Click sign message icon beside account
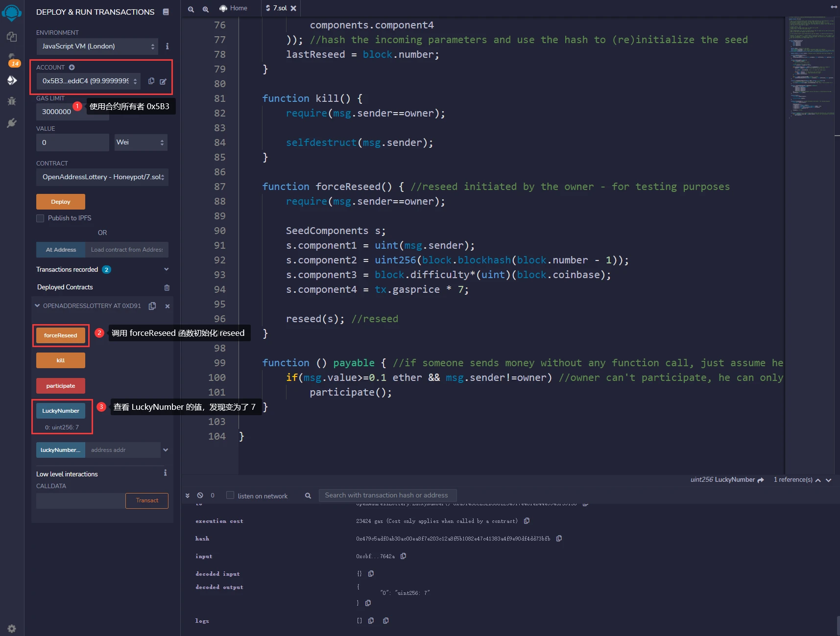840x636 pixels. (x=163, y=81)
